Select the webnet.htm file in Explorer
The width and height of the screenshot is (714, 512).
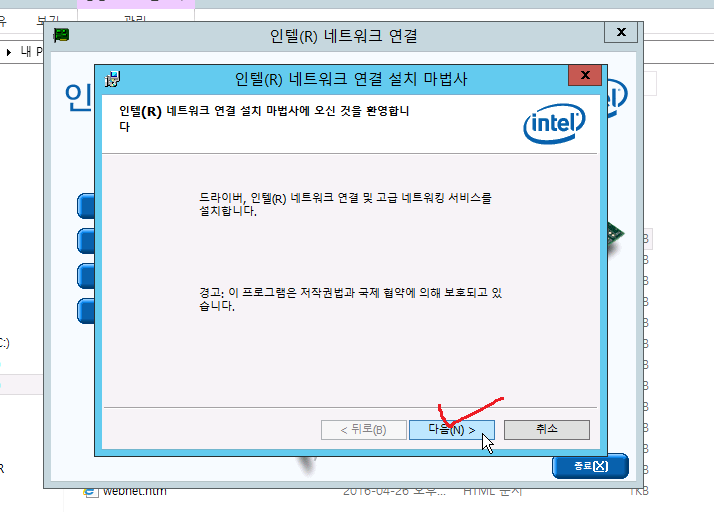point(135,492)
